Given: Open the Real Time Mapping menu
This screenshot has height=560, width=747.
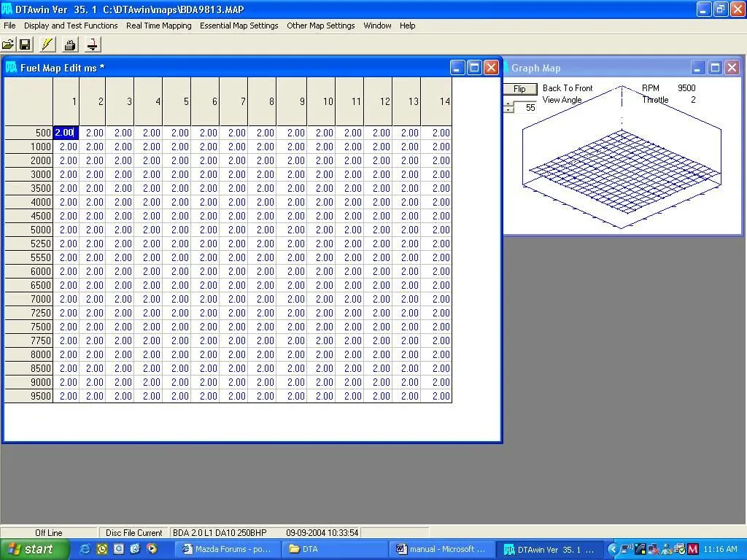Looking at the screenshot, I should coord(158,26).
